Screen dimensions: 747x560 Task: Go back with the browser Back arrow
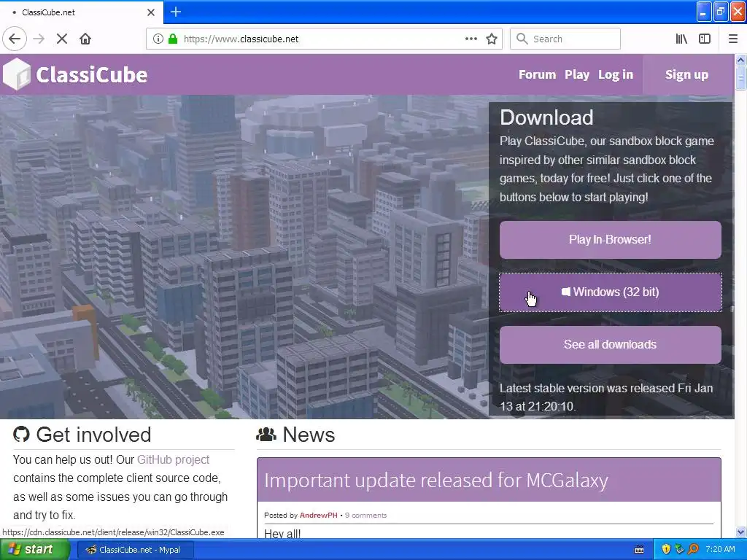pyautogui.click(x=15, y=39)
